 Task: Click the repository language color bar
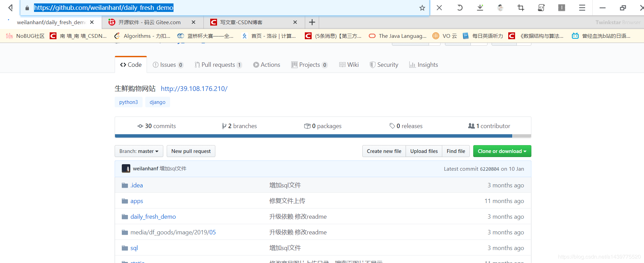(323, 136)
